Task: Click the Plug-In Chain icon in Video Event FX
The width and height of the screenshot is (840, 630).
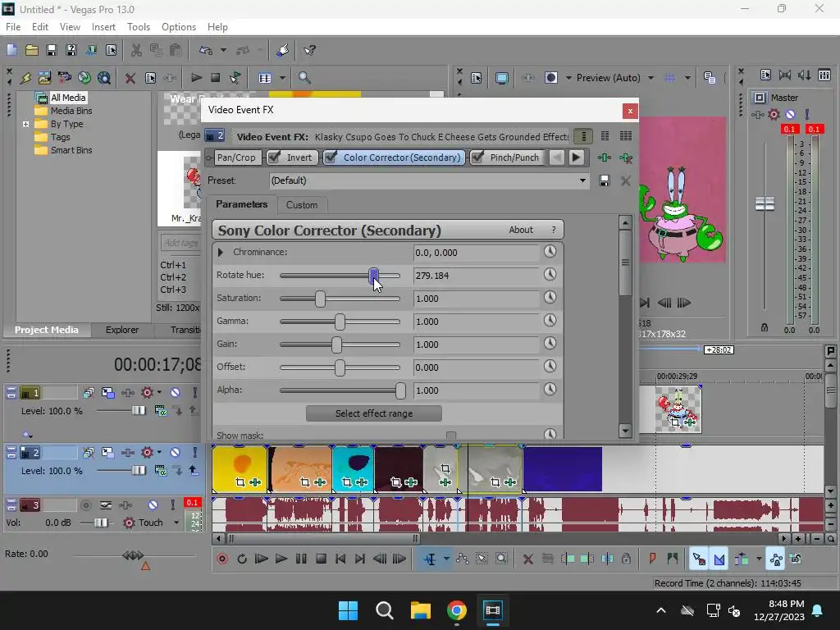Action: click(x=605, y=157)
